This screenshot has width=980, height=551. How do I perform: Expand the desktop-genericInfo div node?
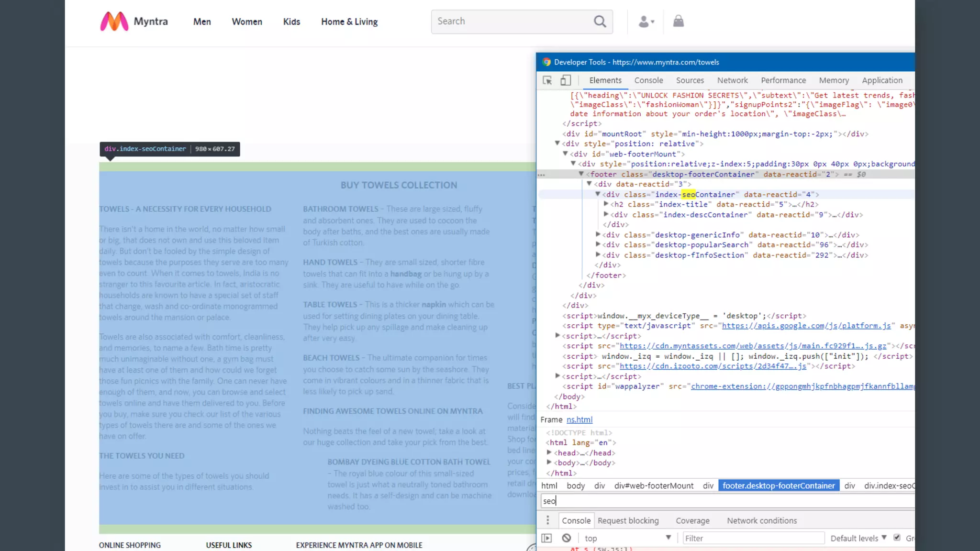coord(598,234)
